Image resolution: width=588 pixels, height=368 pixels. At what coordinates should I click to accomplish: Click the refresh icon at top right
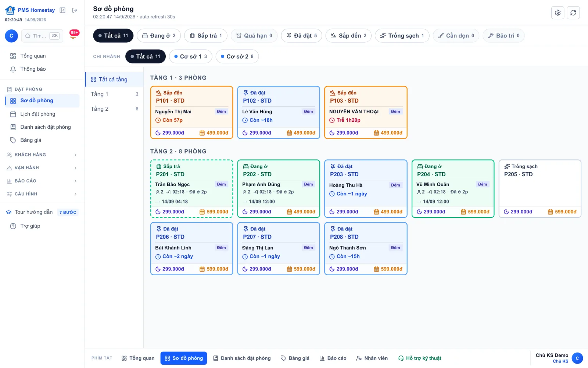tap(573, 13)
